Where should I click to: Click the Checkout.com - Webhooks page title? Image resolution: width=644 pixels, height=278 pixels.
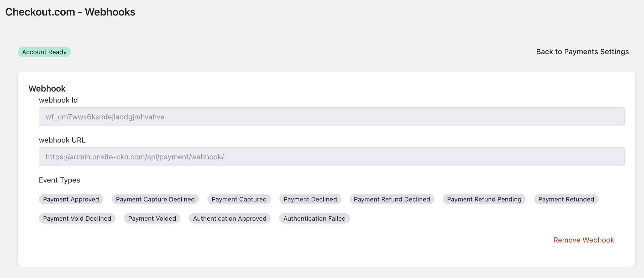[70, 12]
